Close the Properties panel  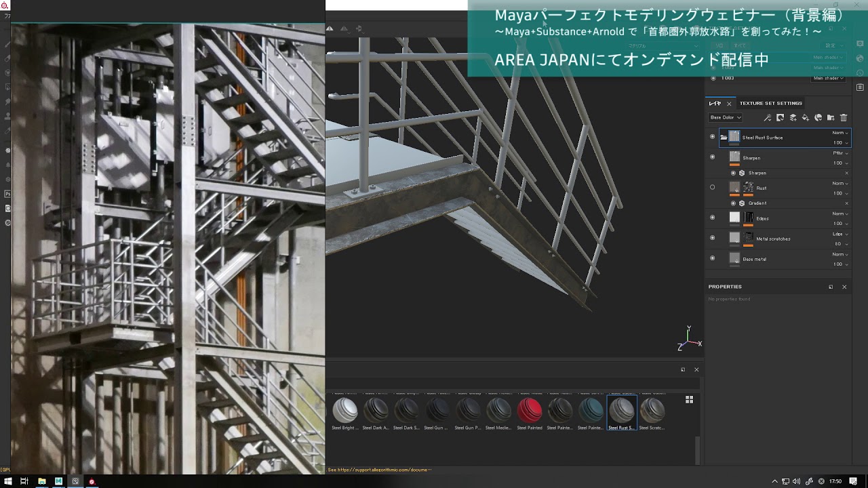[x=844, y=287]
